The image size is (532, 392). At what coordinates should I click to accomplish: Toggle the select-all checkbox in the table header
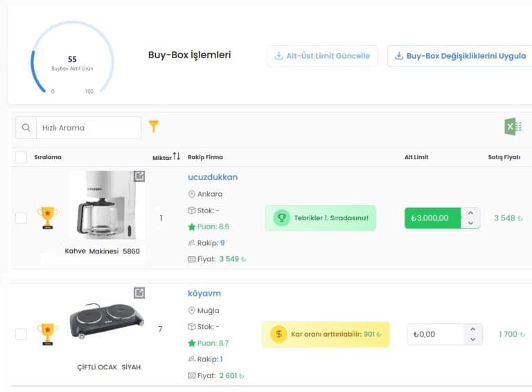click(21, 157)
